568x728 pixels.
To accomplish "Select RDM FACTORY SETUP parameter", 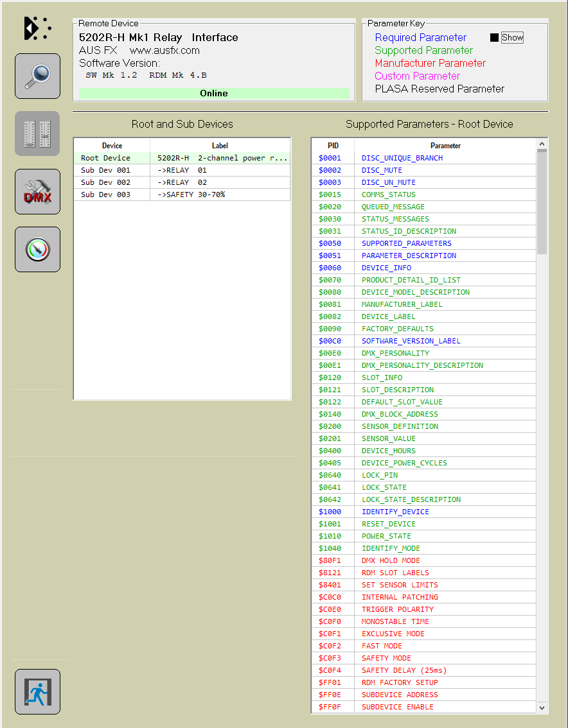I will click(x=400, y=682).
